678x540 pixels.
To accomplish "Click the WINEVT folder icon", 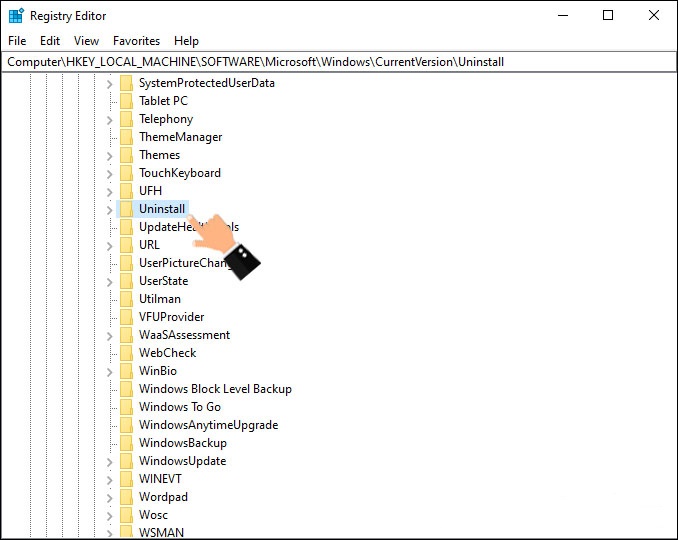I will (x=126, y=479).
